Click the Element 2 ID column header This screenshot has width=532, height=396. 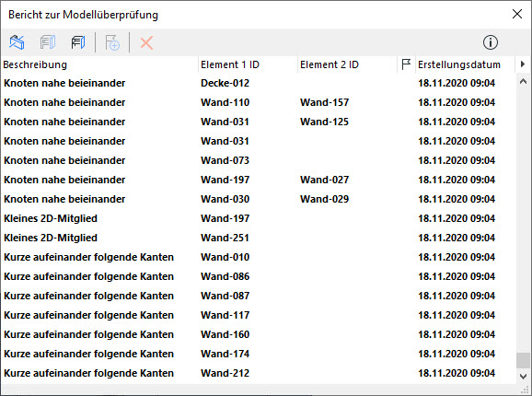pos(347,64)
